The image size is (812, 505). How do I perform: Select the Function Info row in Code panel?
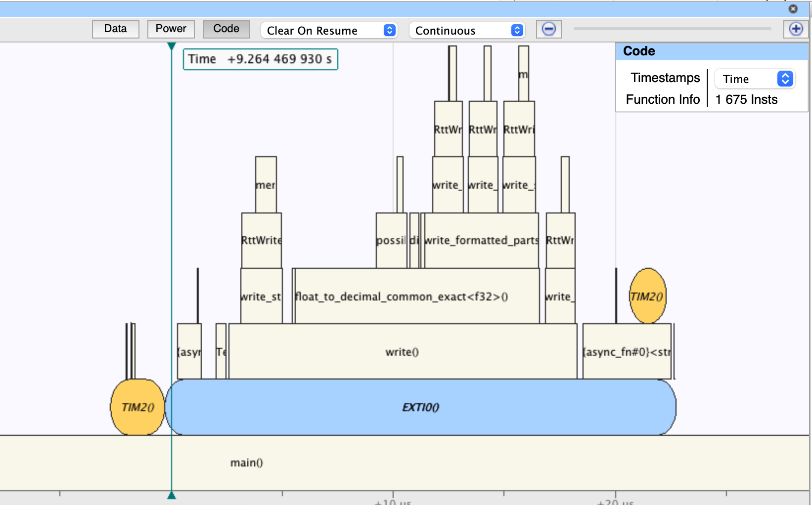point(663,99)
